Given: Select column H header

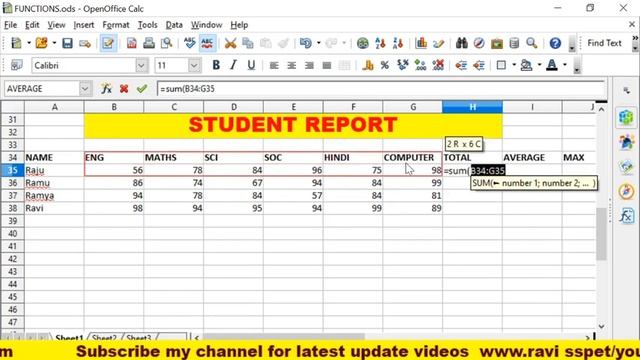Looking at the screenshot, I should [x=472, y=107].
